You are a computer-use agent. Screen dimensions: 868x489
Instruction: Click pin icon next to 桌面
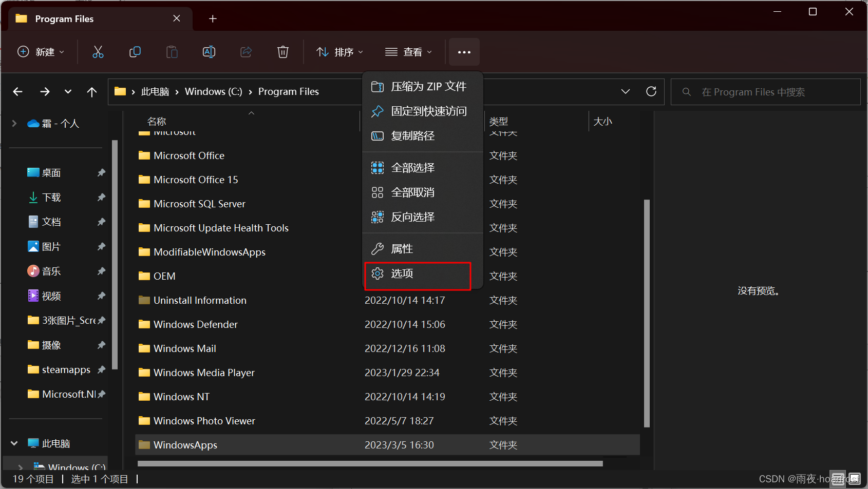click(x=101, y=173)
